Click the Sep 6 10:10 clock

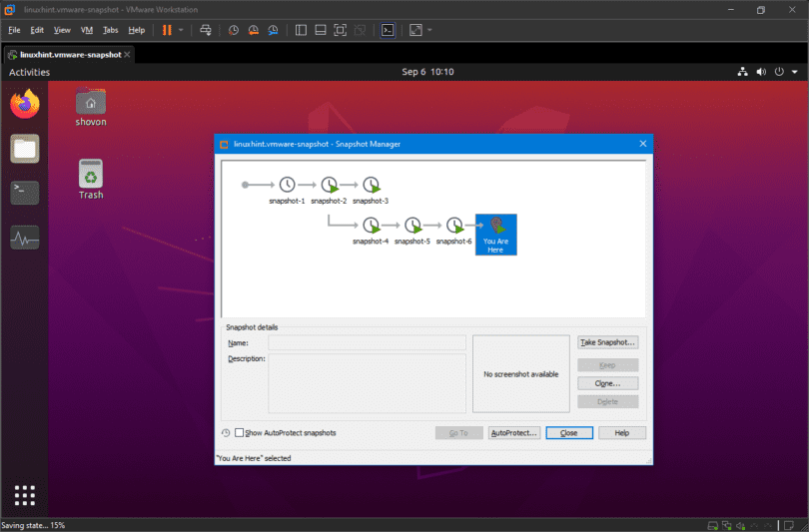427,72
